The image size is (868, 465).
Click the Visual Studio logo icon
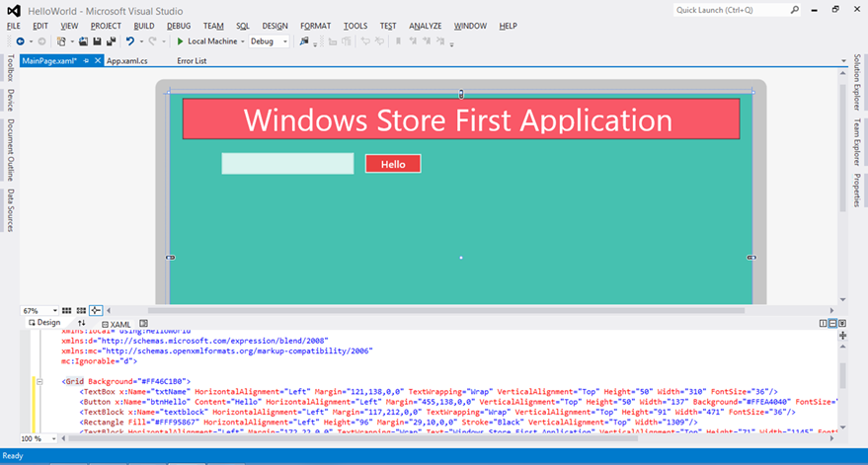14,11
